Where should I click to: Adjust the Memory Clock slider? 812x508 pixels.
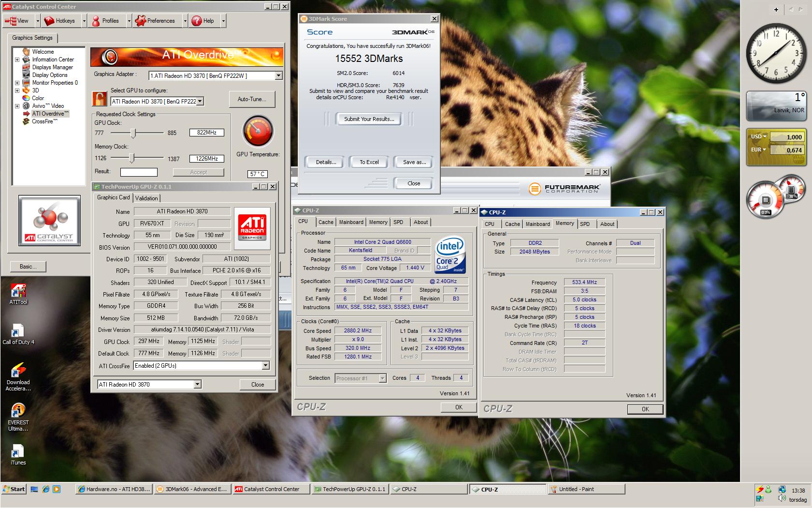point(131,158)
